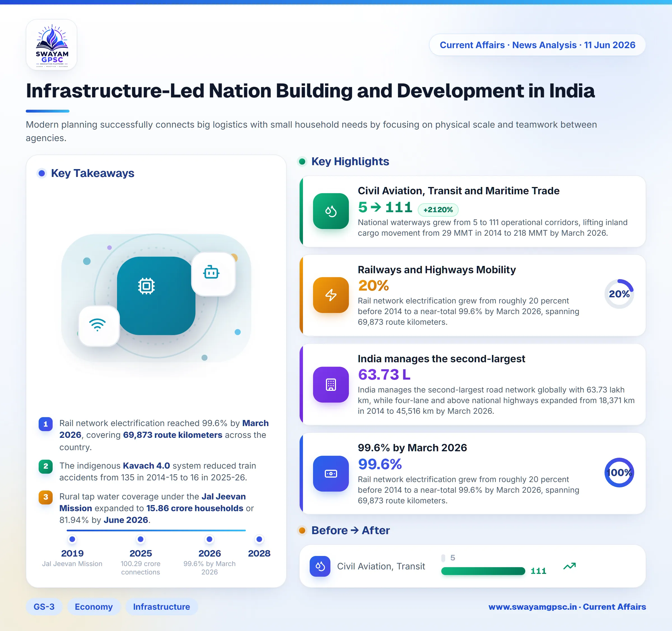Click the Swayam GPSC logo
Image resolution: width=672 pixels, height=631 pixels.
coord(52,45)
